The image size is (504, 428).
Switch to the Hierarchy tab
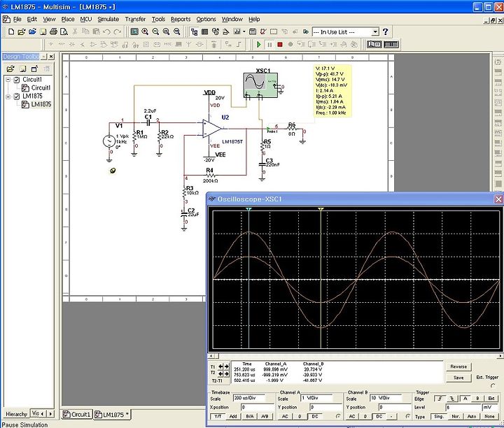[x=16, y=414]
